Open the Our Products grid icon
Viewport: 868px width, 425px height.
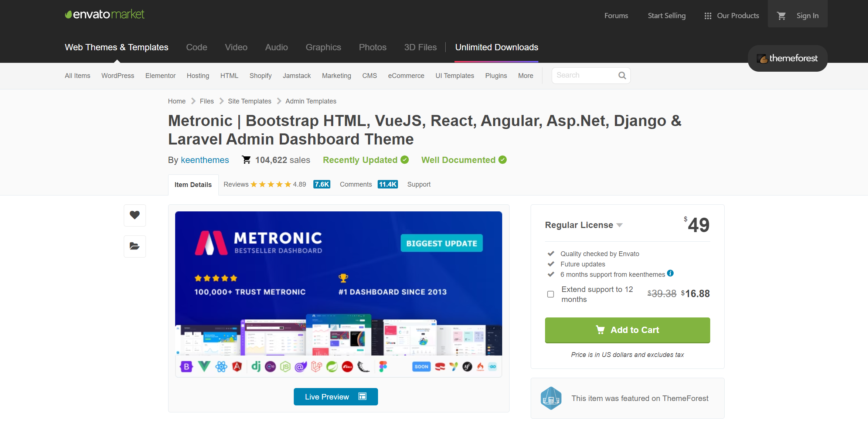[708, 16]
